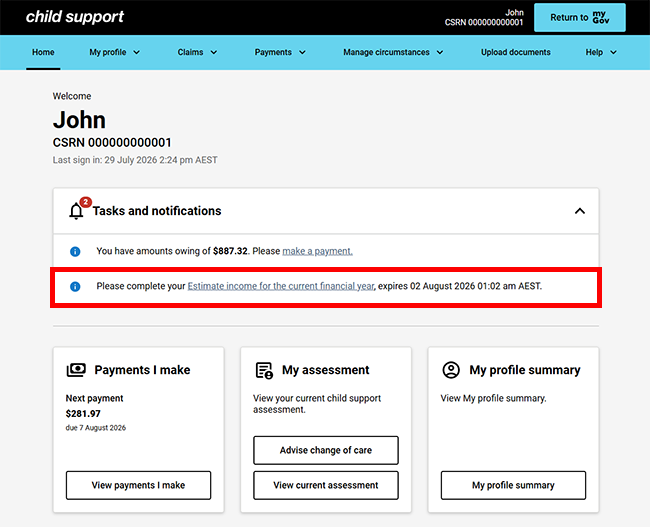Click View payments I make button
This screenshot has height=527, width=650.
click(x=138, y=485)
